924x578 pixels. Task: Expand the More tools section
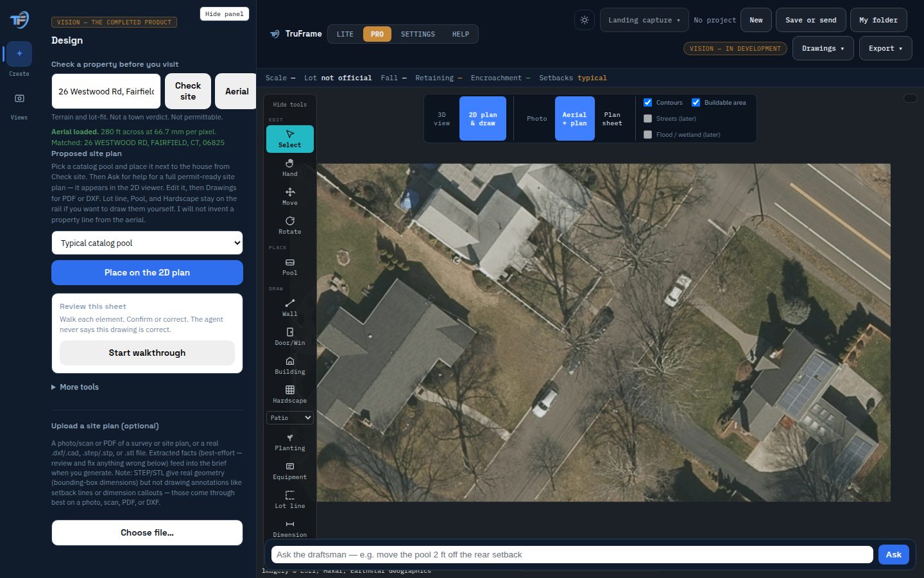(x=75, y=387)
